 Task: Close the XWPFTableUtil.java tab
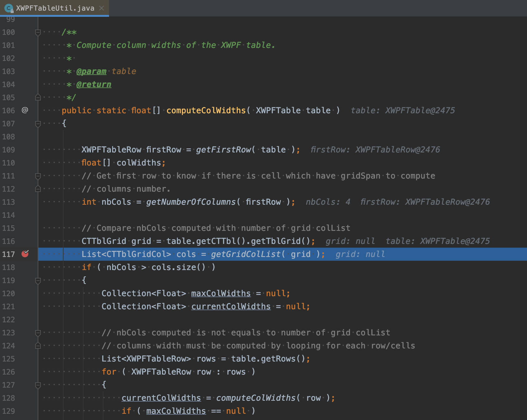tap(102, 8)
